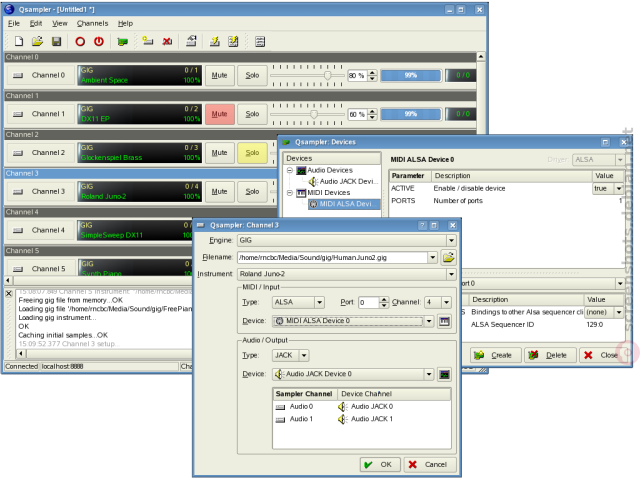Open the View menu

pos(60,24)
